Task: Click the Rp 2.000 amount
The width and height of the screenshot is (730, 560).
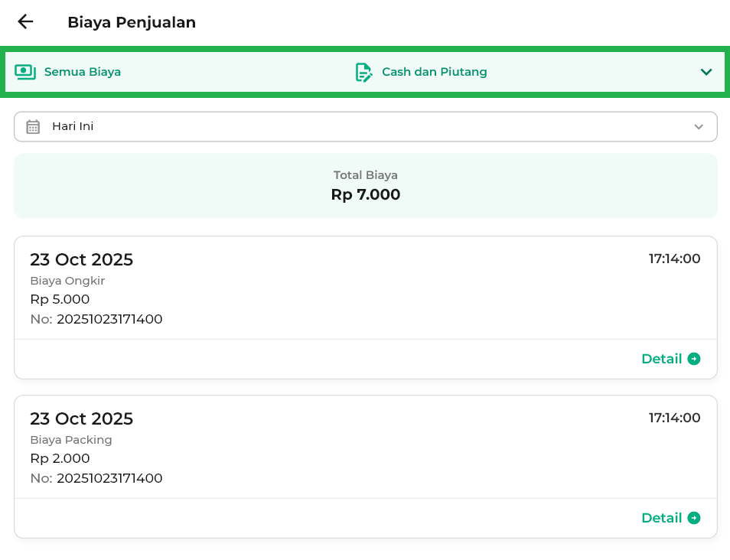Action: 60,458
